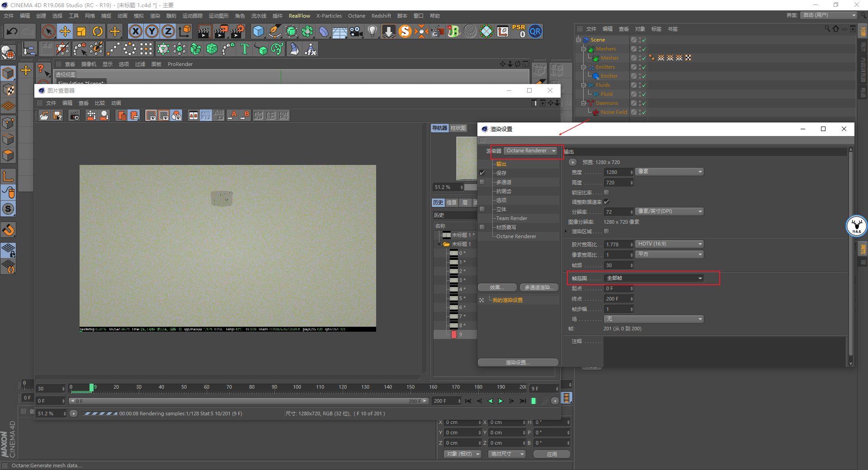Open the Octane Renderer dropdown
This screenshot has width=868, height=470.
531,150
